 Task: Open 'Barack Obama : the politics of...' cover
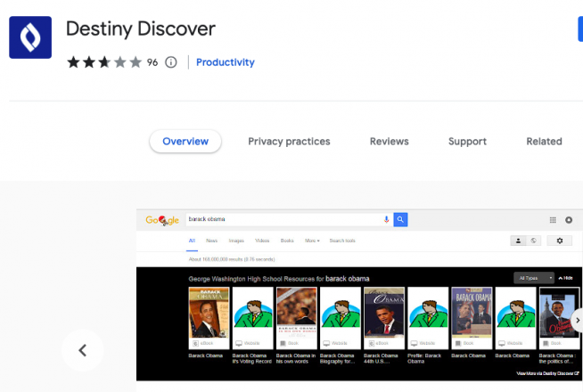point(560,312)
